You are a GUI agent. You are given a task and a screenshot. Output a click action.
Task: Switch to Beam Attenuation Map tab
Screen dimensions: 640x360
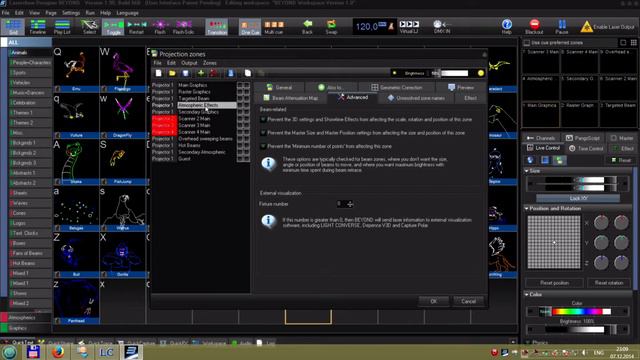pos(291,98)
